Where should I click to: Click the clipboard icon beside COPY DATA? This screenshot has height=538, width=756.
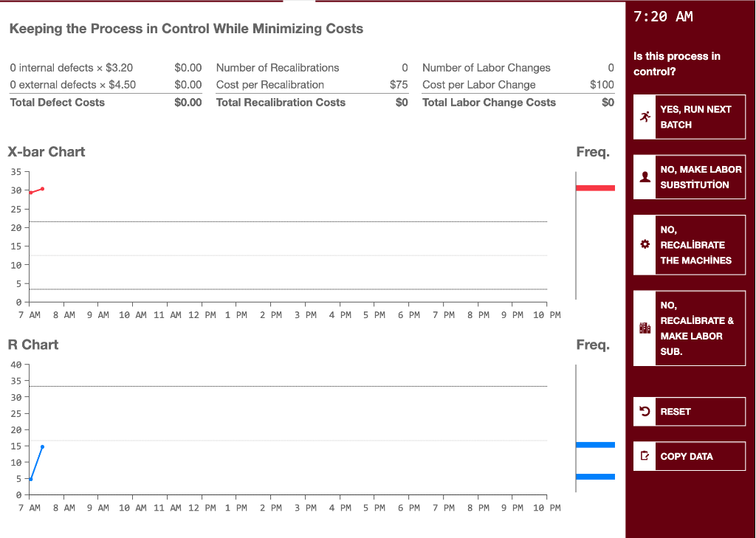(644, 455)
